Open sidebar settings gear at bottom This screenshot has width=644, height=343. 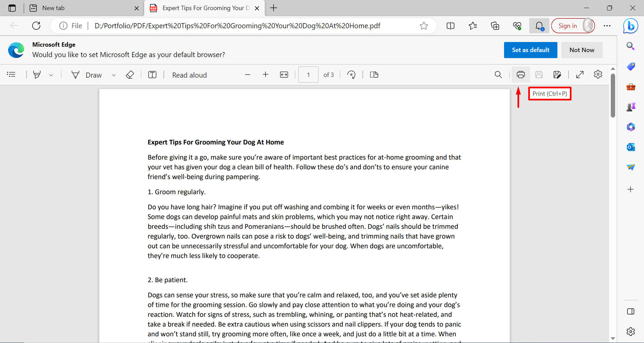point(631,332)
